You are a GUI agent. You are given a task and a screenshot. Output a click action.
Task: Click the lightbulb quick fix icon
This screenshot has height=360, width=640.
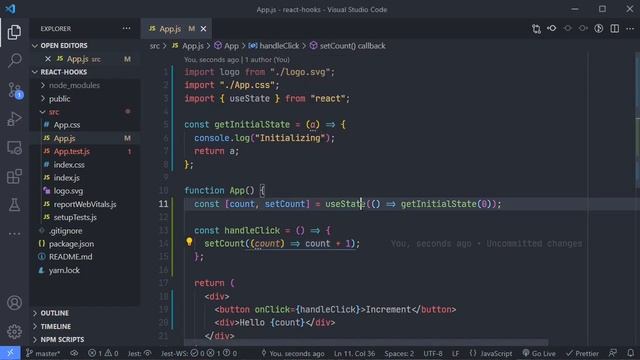click(x=189, y=242)
